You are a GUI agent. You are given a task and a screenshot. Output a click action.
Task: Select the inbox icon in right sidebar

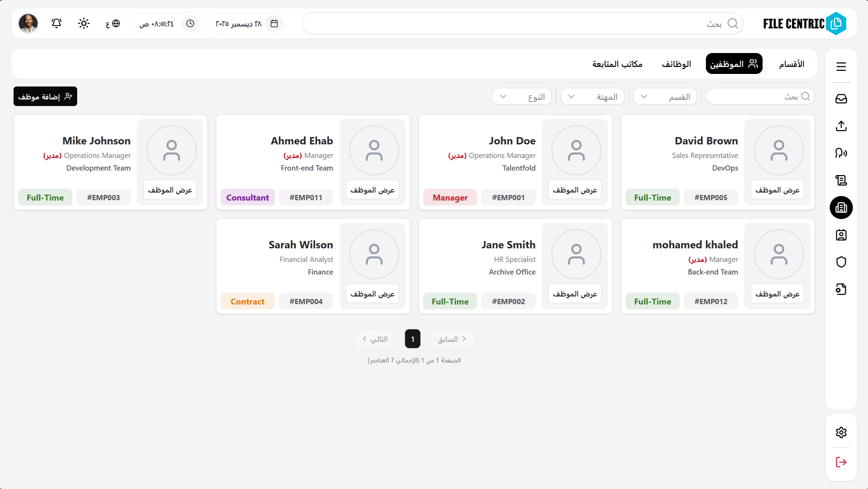(x=841, y=99)
